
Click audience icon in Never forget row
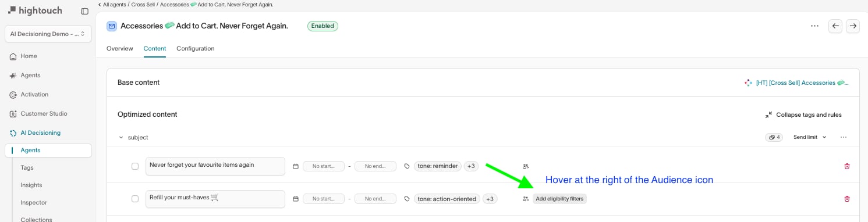[x=526, y=166]
